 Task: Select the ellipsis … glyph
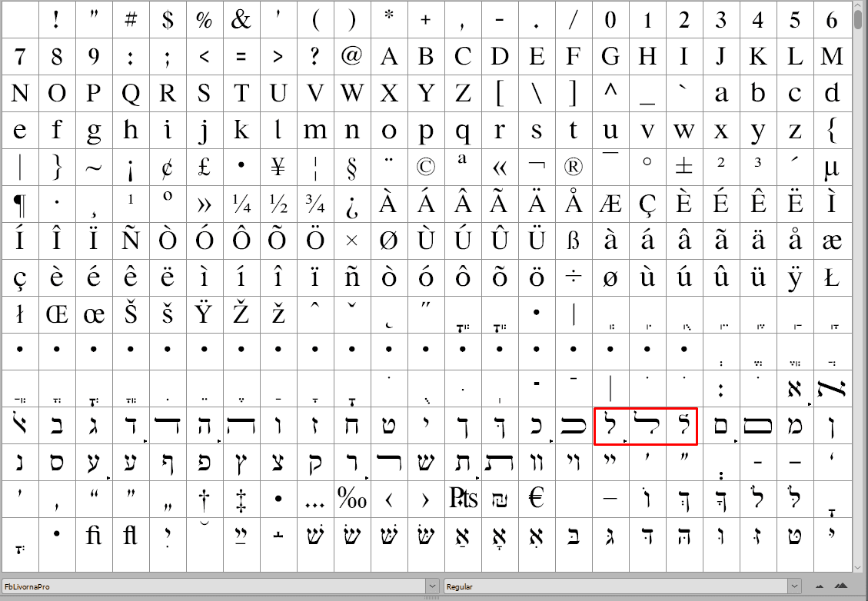tap(315, 500)
